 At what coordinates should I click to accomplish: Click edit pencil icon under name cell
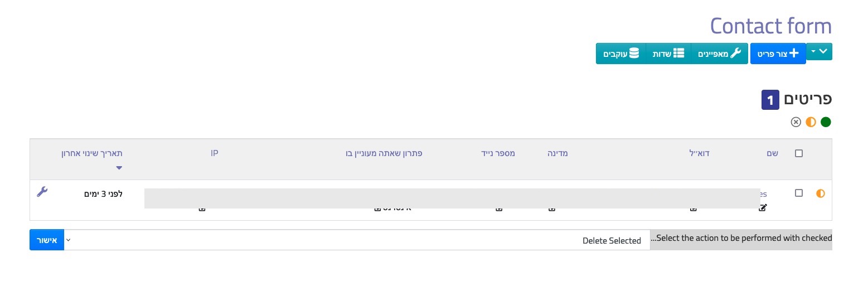coord(763,208)
